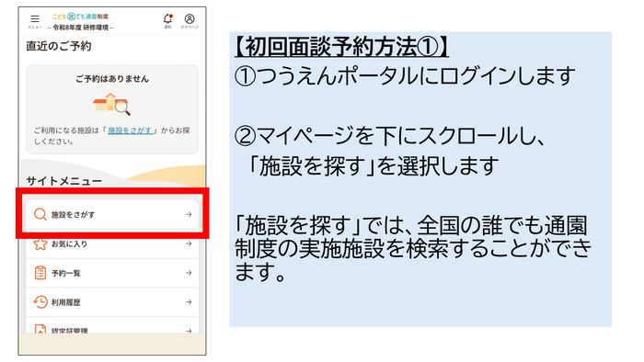This screenshot has width=644, height=362.
Task: Click the 【初回面談予約方法①】 title text
Action: (x=341, y=47)
